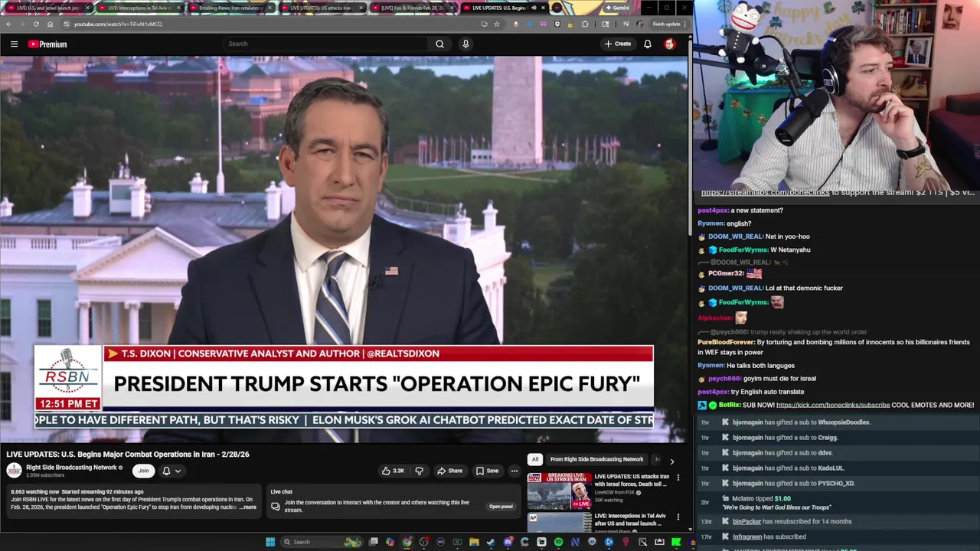
Task: Expand the notification bell dropdown chevron
Action: pos(178,471)
